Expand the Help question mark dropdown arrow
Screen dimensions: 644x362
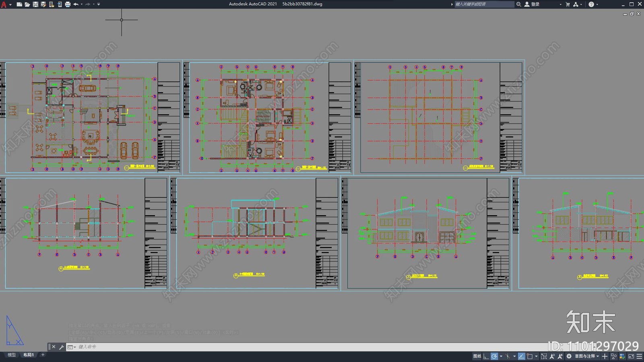pyautogui.click(x=597, y=4)
